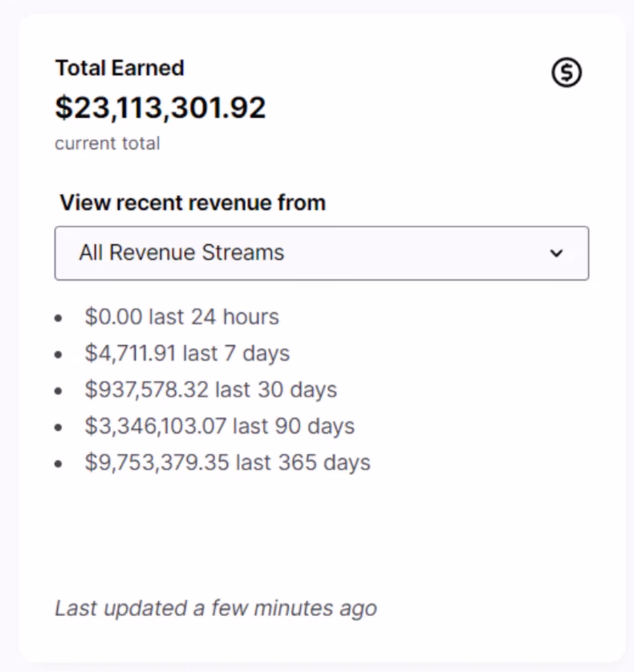
Task: Click the $9,753,379.35 last 365 days entry
Action: (227, 462)
